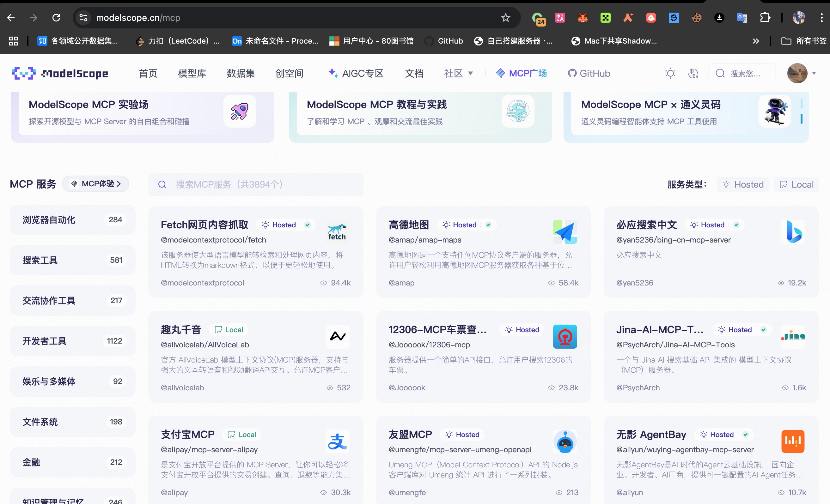
Task: Click the 12306 railway logo icon
Action: tap(565, 336)
